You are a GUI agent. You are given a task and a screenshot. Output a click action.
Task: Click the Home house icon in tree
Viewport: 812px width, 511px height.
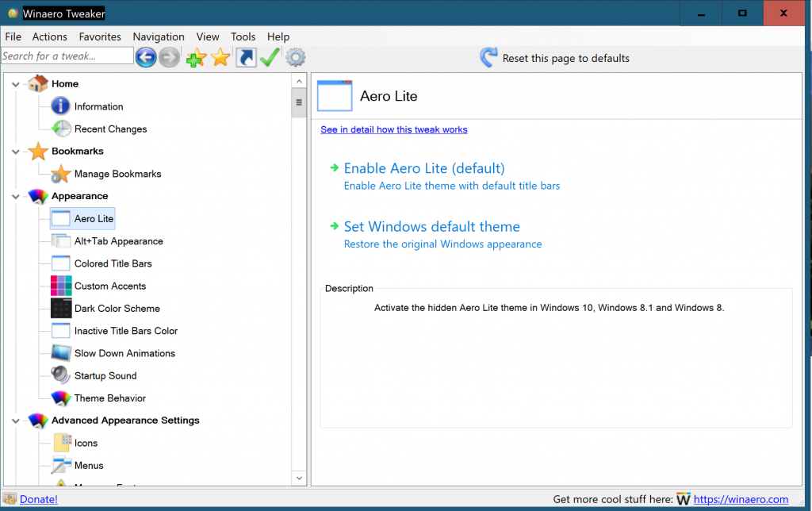(x=38, y=83)
